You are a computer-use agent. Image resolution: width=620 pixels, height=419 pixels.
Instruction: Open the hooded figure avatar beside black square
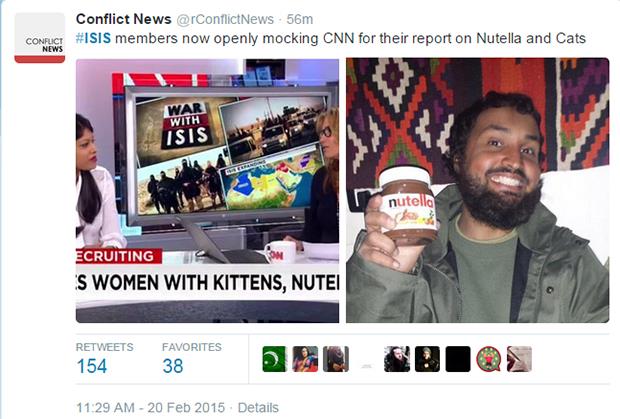pos(427,359)
